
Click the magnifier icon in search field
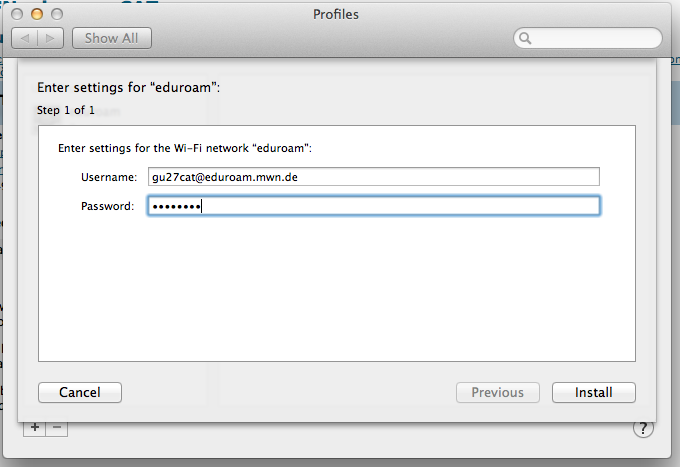(x=526, y=39)
